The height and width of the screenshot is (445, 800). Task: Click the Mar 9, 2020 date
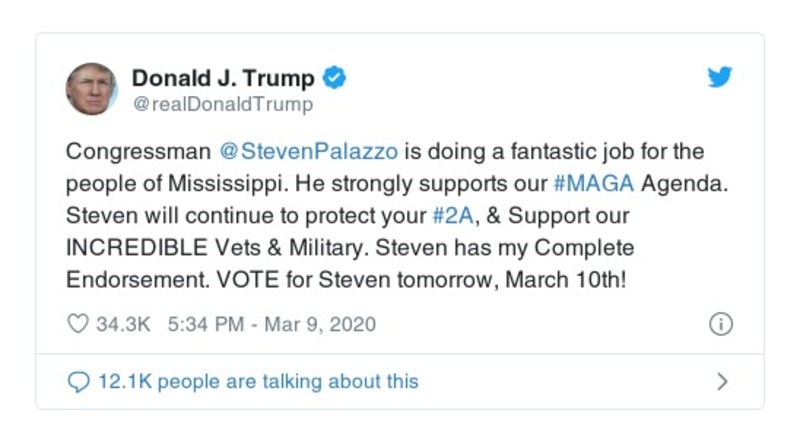tap(320, 324)
